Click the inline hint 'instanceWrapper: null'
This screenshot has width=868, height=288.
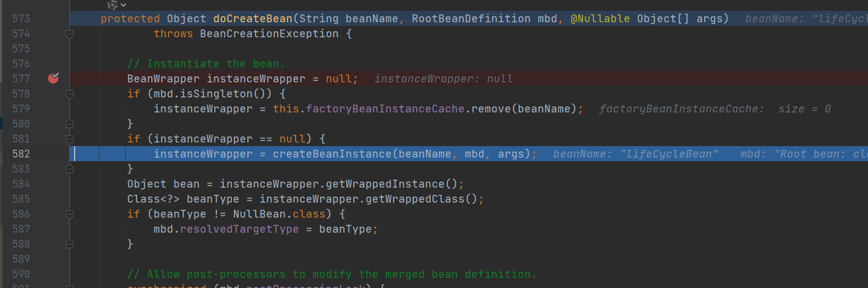coord(444,79)
